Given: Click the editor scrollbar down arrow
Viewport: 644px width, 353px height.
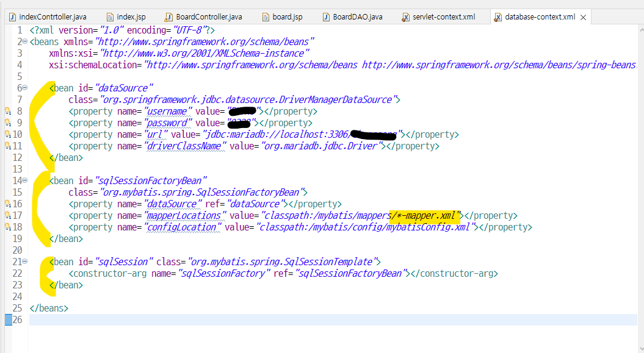Looking at the screenshot, I should pos(641,349).
